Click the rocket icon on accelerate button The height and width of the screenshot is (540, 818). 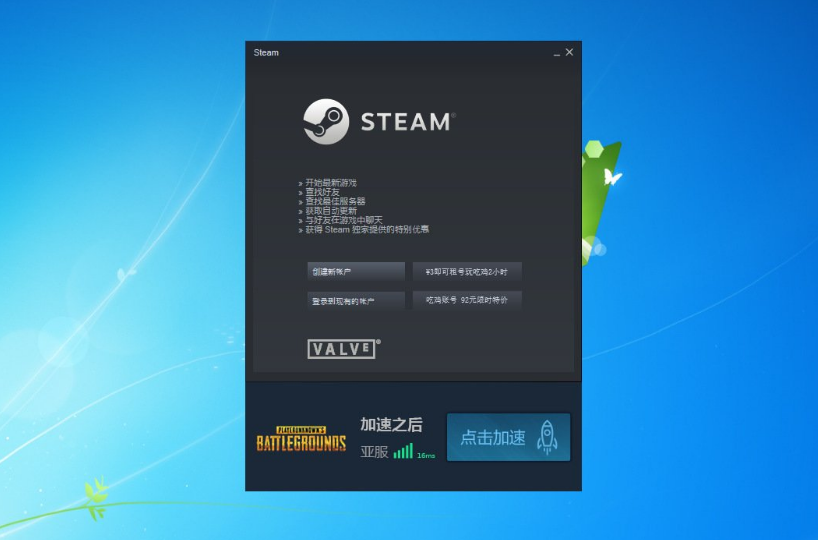click(x=547, y=437)
